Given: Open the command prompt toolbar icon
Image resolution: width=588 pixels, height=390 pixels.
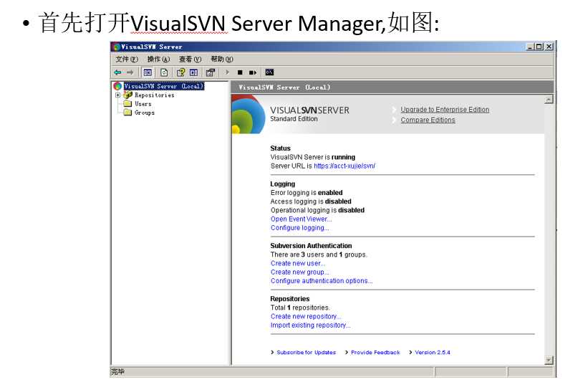Looking at the screenshot, I should [x=269, y=72].
